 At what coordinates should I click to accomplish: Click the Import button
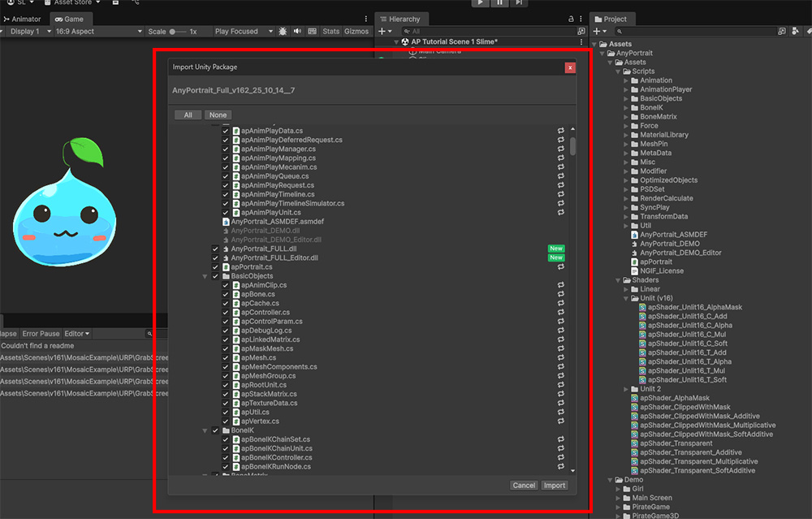pos(555,485)
